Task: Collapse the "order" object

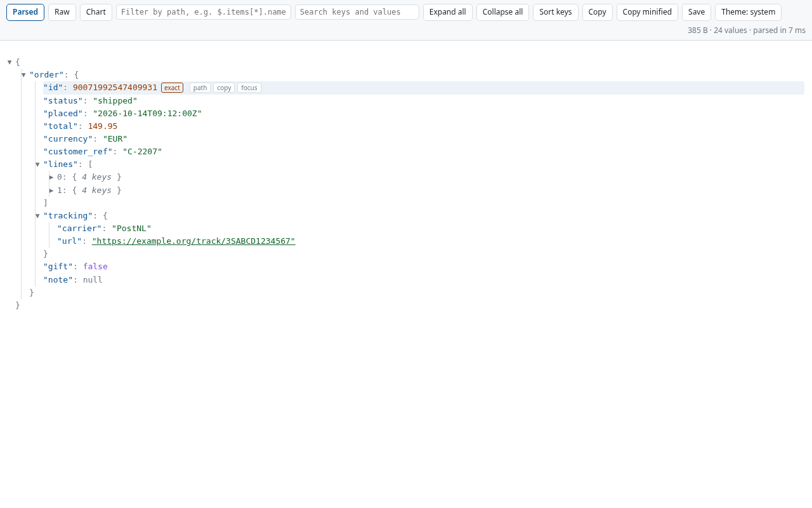Action: tap(23, 75)
